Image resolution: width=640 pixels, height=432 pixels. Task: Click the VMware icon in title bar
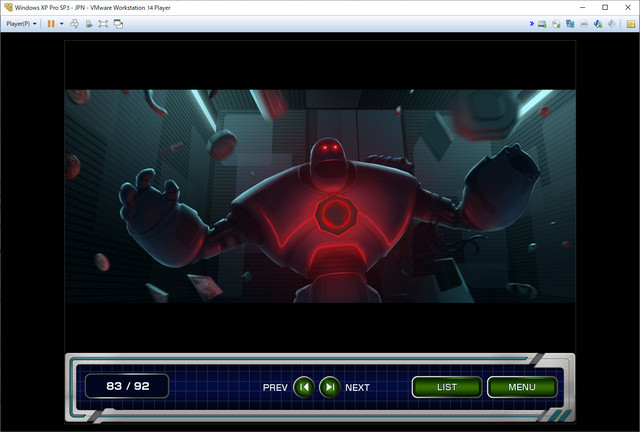click(8, 7)
